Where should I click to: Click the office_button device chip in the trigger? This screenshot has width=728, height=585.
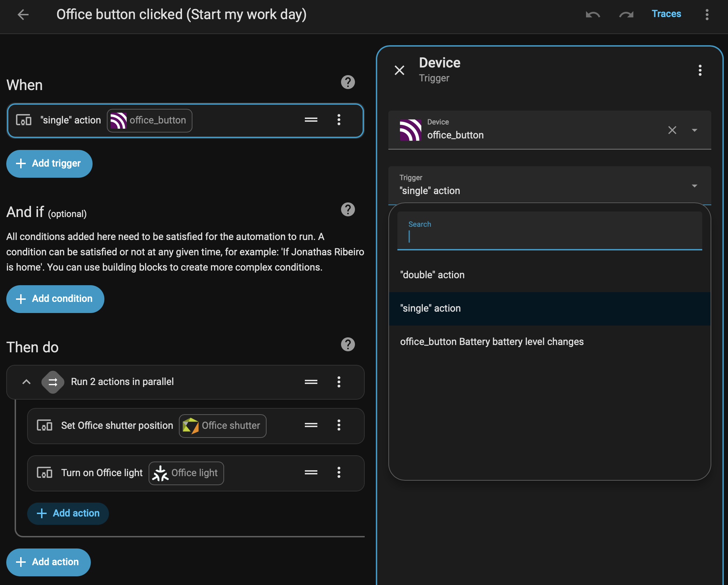point(149,120)
